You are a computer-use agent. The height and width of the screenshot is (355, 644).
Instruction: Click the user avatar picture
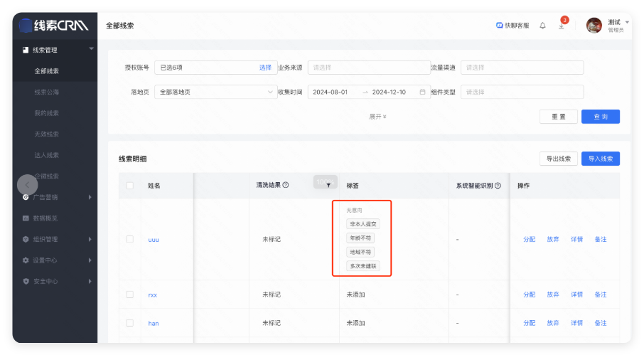594,26
